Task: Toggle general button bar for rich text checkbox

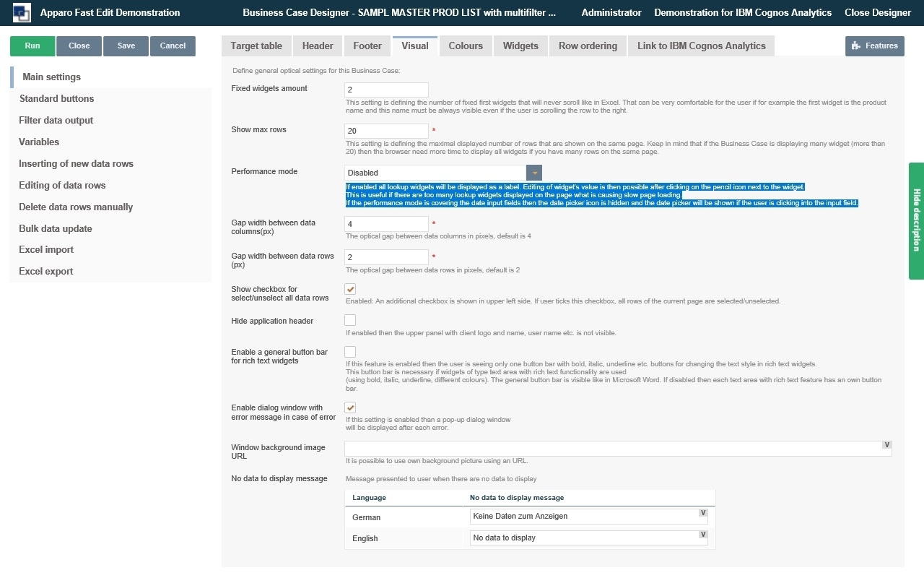Action: (350, 352)
